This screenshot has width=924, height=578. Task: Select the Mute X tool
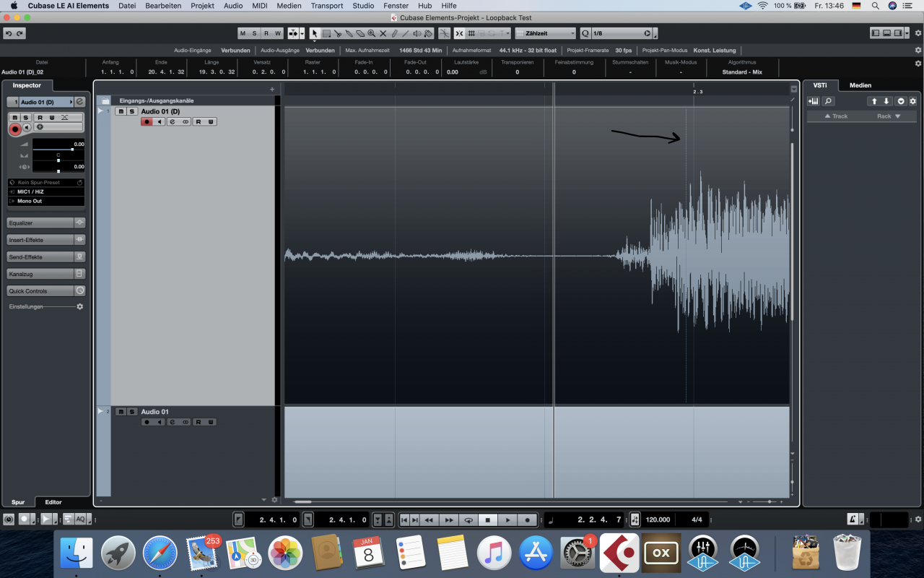383,33
